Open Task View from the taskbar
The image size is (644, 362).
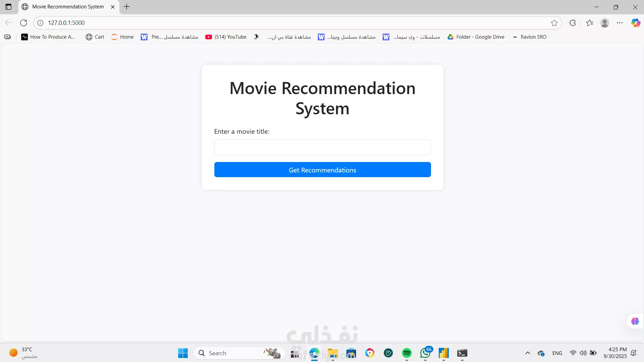(x=295, y=353)
